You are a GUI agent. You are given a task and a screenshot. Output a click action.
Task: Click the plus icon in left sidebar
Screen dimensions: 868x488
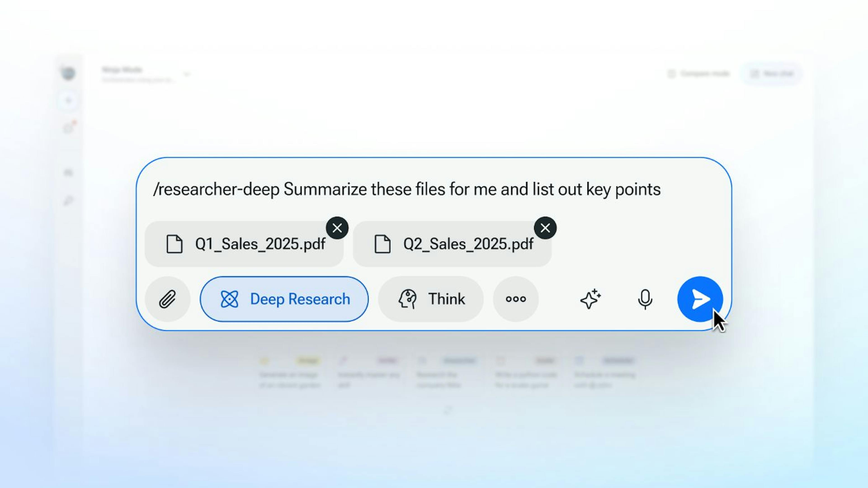(68, 100)
